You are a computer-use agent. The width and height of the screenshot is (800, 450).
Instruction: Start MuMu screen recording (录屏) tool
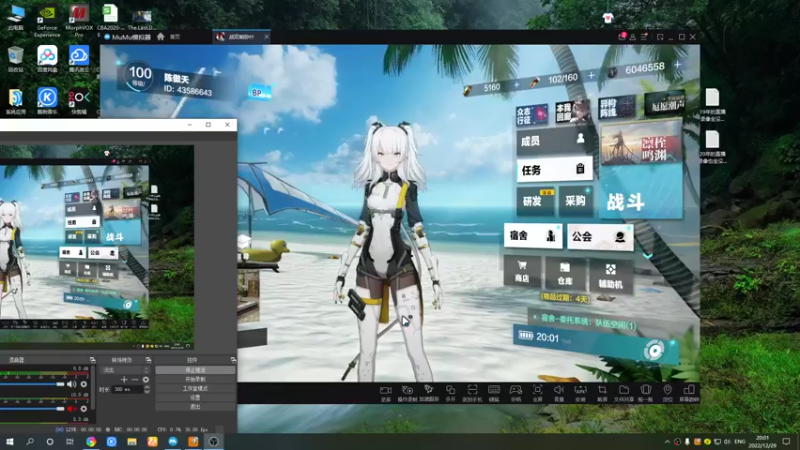pos(386,393)
